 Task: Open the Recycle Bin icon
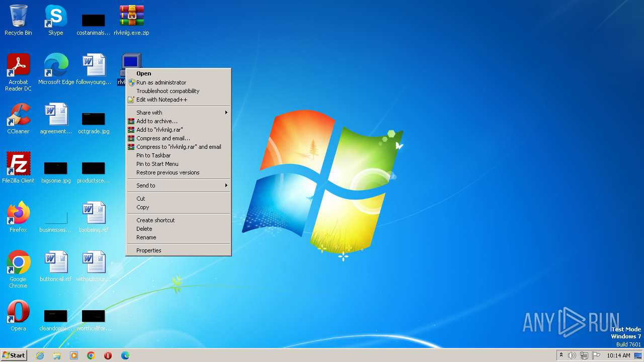tap(18, 20)
